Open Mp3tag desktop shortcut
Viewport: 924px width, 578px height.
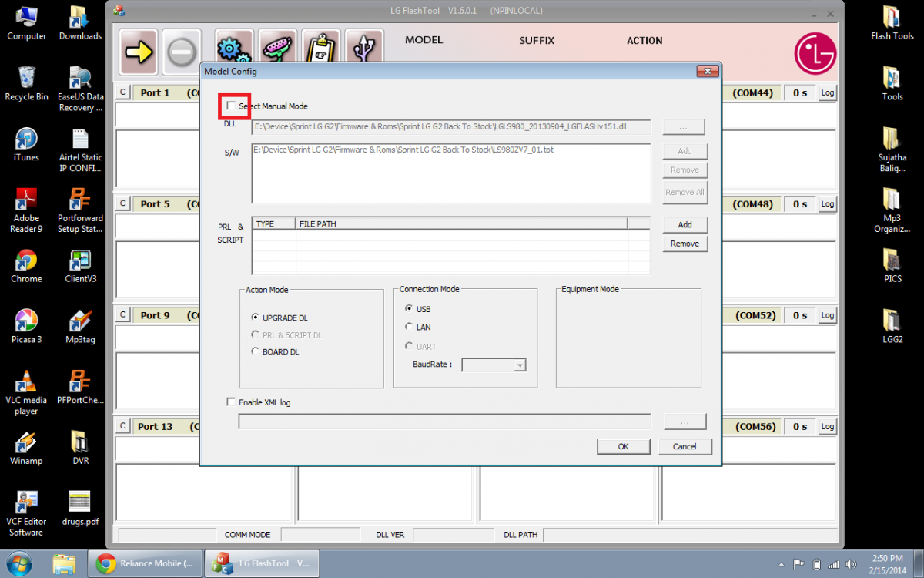(80, 326)
